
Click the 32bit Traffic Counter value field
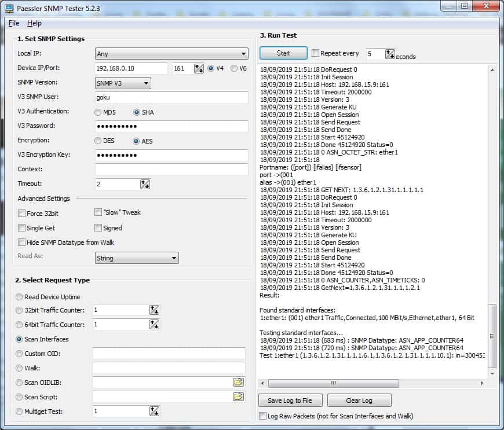(x=121, y=310)
